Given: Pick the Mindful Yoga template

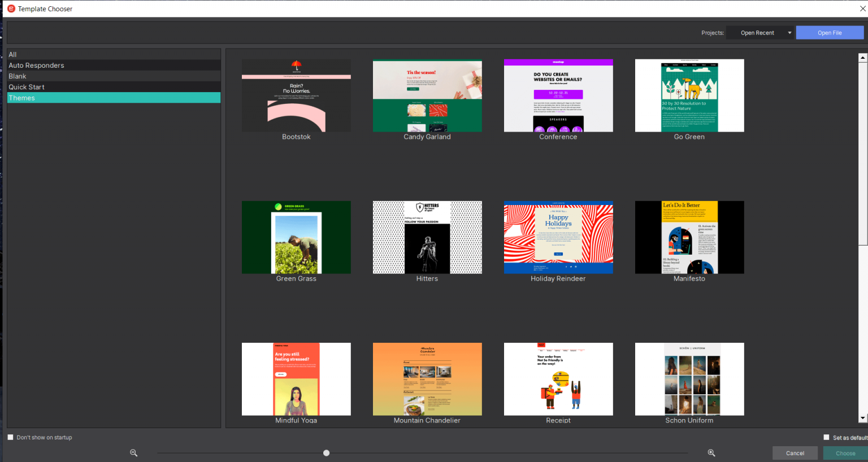Looking at the screenshot, I should tap(296, 379).
